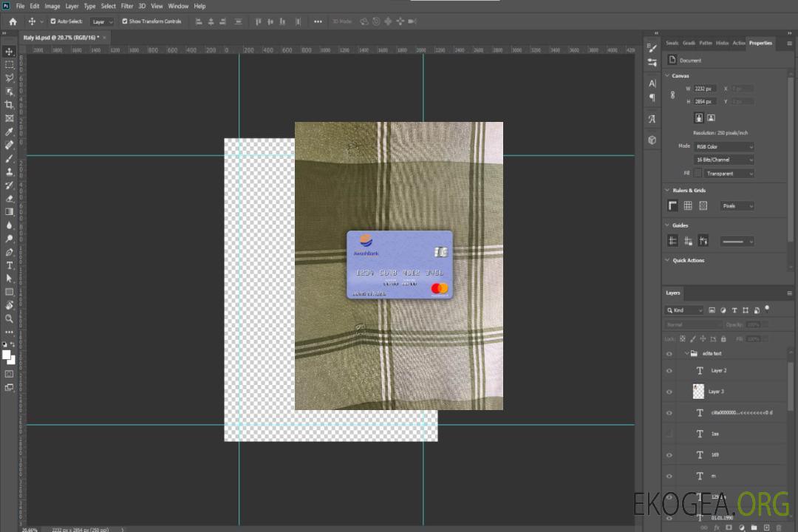Switch to the Swatches panel tab
This screenshot has width=798, height=532.
coord(672,43)
